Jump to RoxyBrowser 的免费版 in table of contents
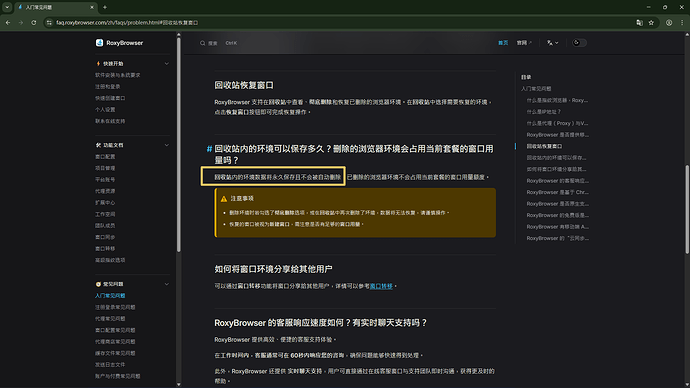This screenshot has height=388, width=690. tap(558, 215)
